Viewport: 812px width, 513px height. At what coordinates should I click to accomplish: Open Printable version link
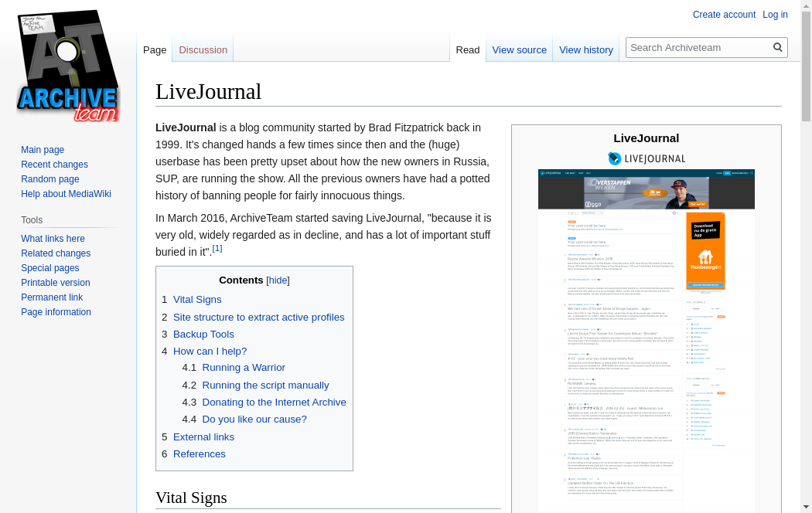pos(56,283)
